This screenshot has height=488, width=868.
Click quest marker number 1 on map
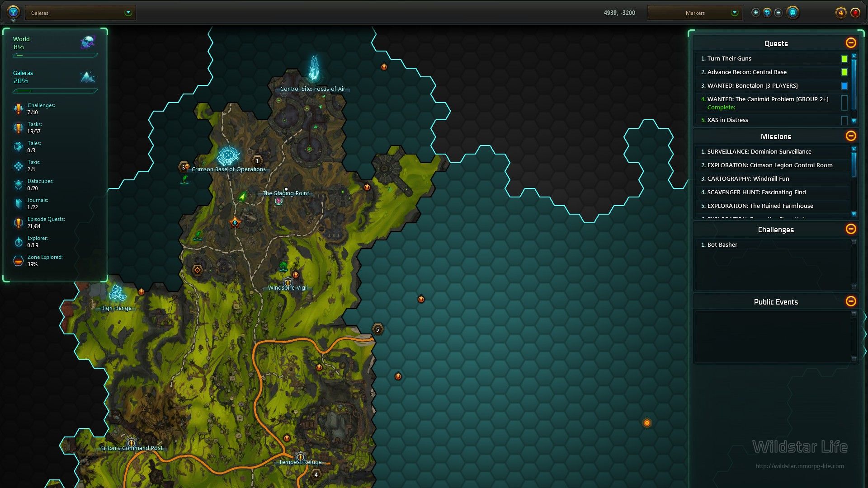[257, 161]
